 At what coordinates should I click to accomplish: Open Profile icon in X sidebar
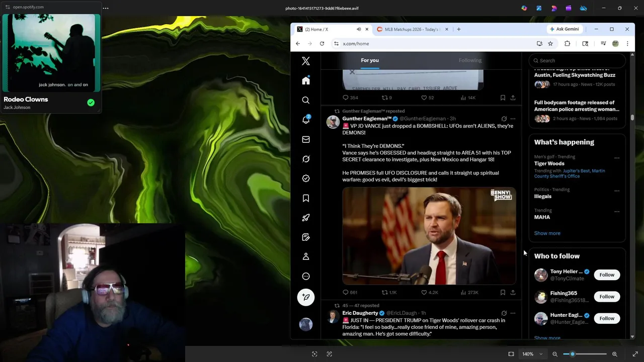tap(306, 256)
